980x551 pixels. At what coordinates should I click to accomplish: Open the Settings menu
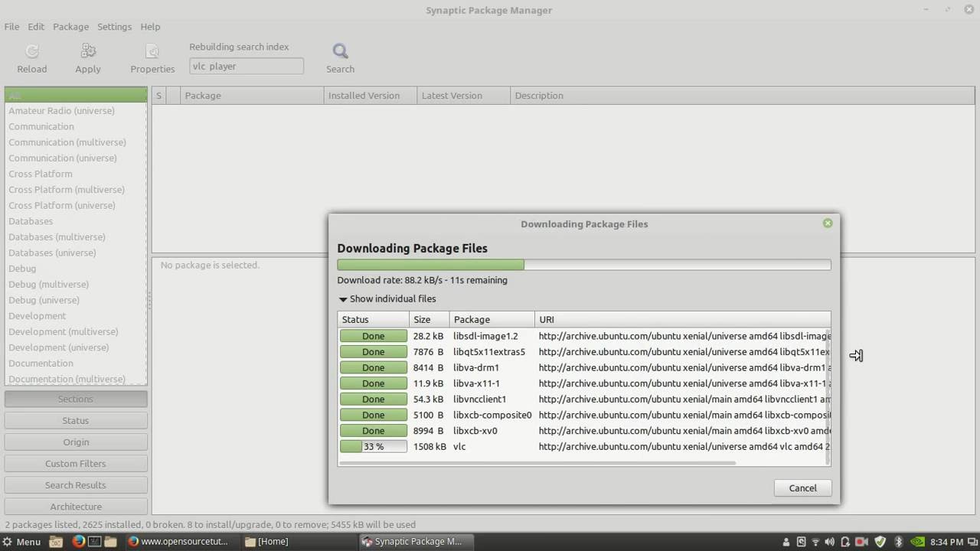click(114, 27)
